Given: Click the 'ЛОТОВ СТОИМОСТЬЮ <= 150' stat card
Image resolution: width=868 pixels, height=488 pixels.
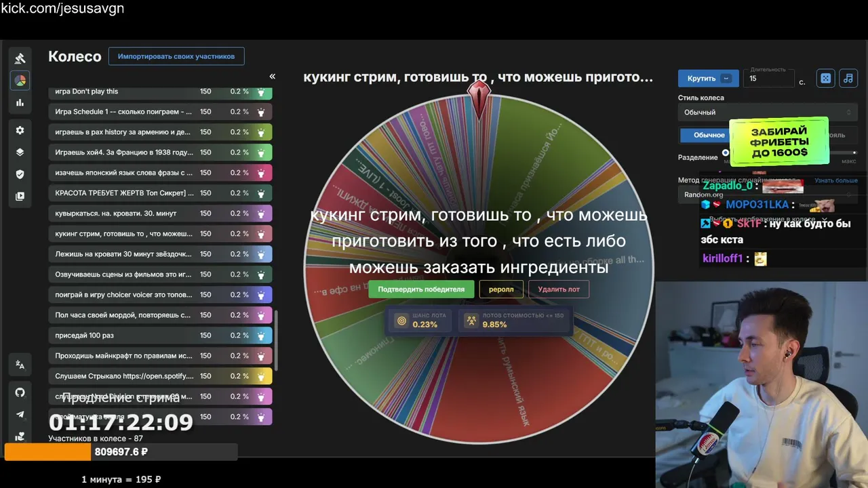Looking at the screenshot, I should (513, 320).
